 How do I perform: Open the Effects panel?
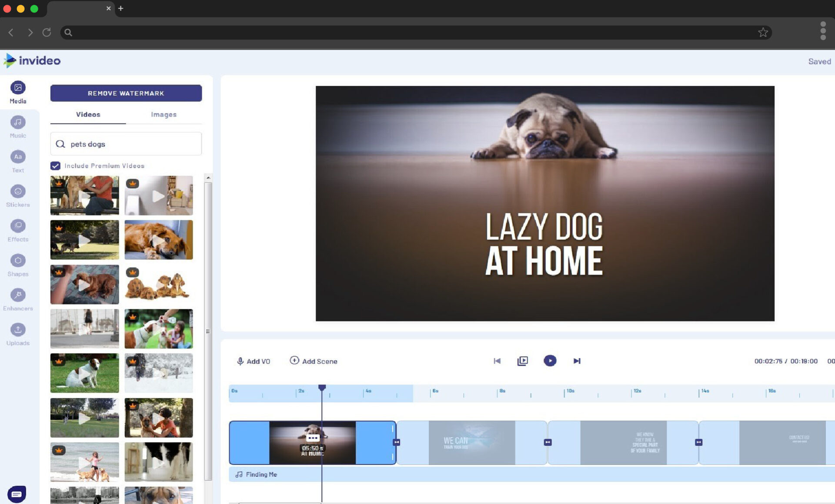(18, 231)
